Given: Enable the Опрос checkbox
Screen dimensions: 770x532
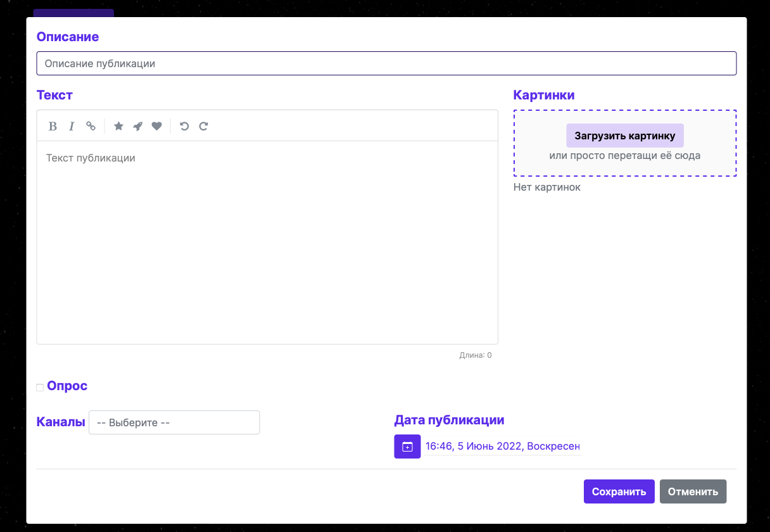Looking at the screenshot, I should point(40,387).
